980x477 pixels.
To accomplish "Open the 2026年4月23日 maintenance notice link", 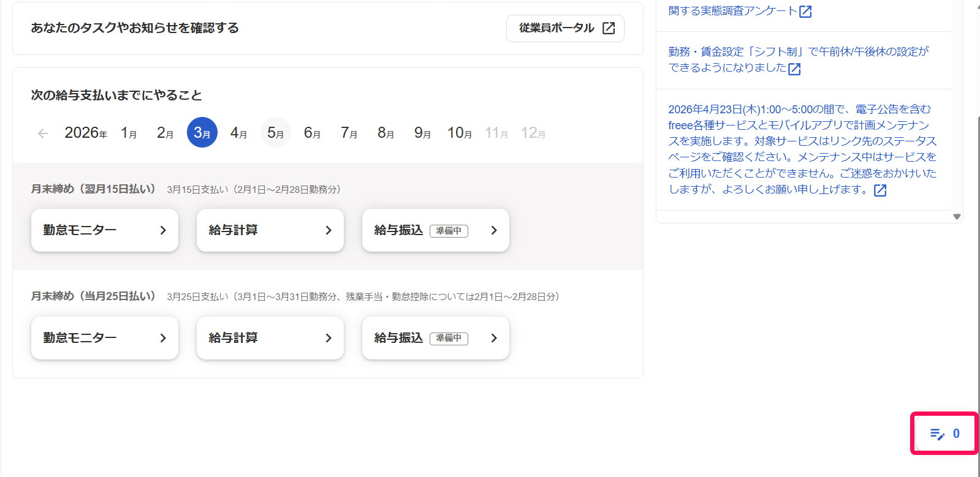I will pyautogui.click(x=802, y=149).
